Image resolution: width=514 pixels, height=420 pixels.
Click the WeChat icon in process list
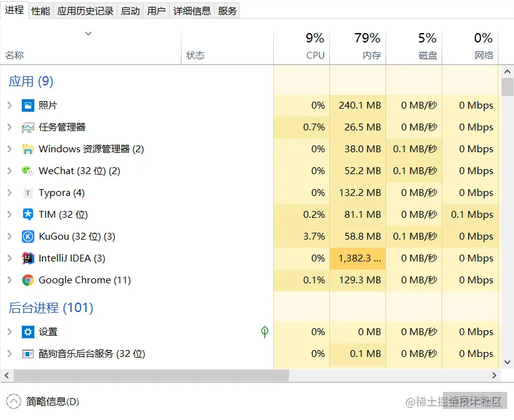tap(27, 171)
